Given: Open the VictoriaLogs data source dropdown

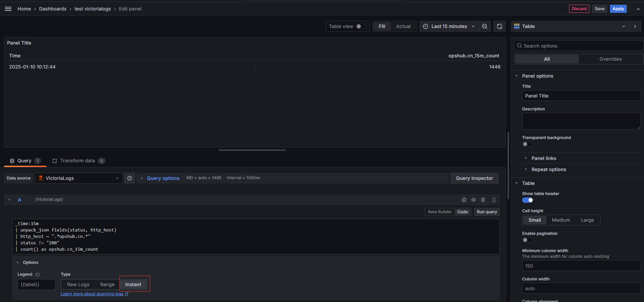Looking at the screenshot, I should tap(79, 178).
